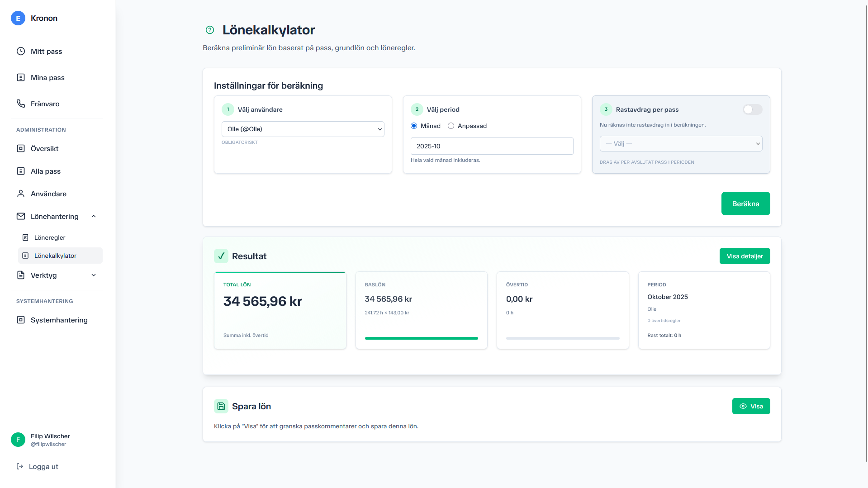
Task: Click the save disk icon by Spara lön
Action: tap(221, 406)
